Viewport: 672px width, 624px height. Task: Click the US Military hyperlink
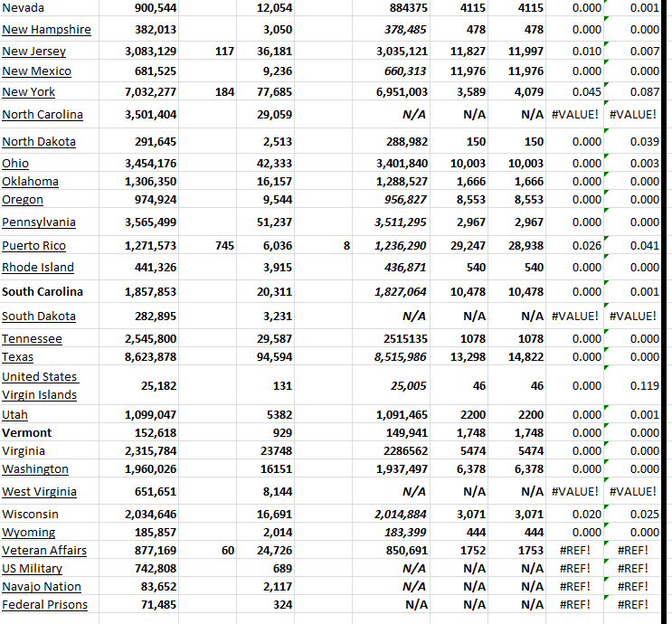[32, 569]
